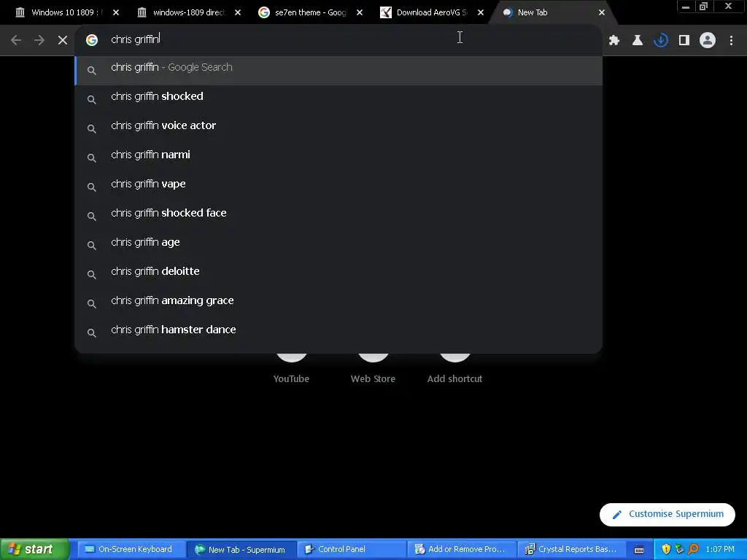Open Add or Remove Programs taskbar item
The height and width of the screenshot is (560, 747).
tap(462, 550)
